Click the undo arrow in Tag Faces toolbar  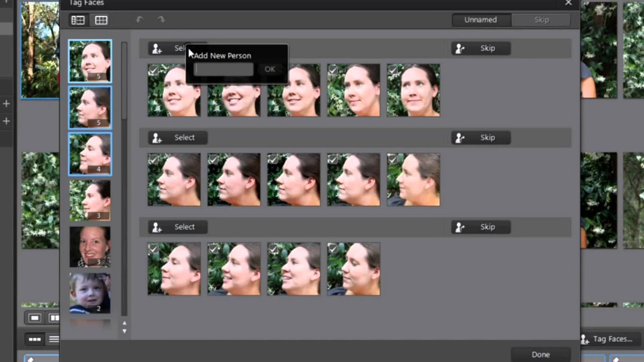point(140,20)
